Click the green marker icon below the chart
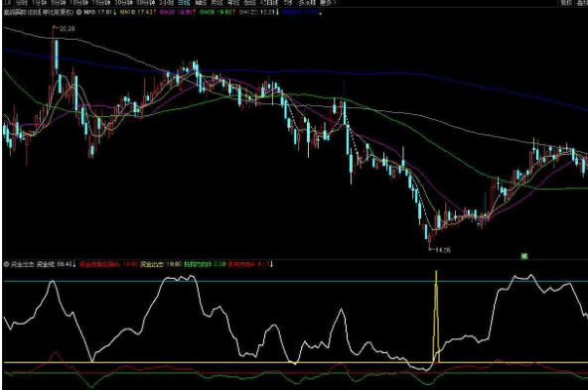Image resolution: width=588 pixels, height=390 pixels. pyautogui.click(x=524, y=256)
